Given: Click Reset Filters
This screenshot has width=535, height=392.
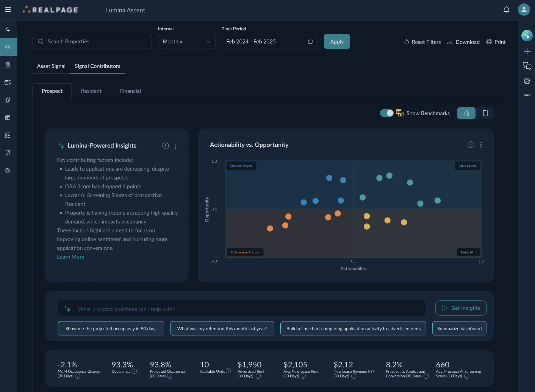Looking at the screenshot, I should (x=422, y=42).
